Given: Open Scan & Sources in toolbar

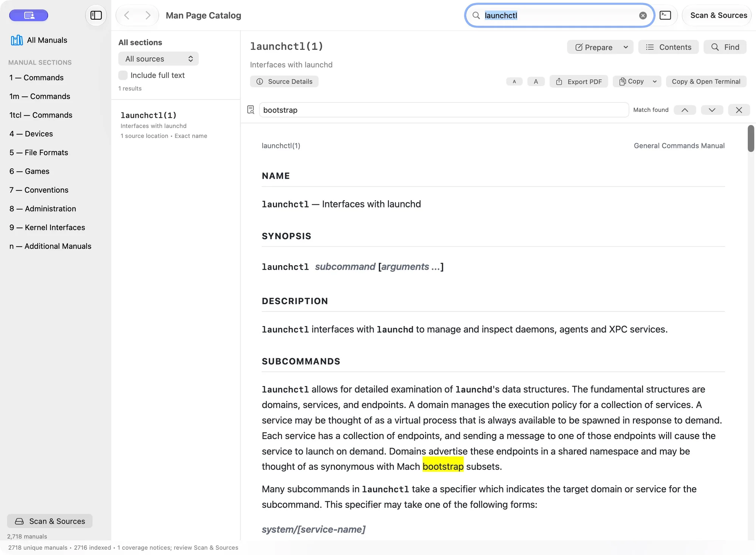Looking at the screenshot, I should [x=719, y=15].
